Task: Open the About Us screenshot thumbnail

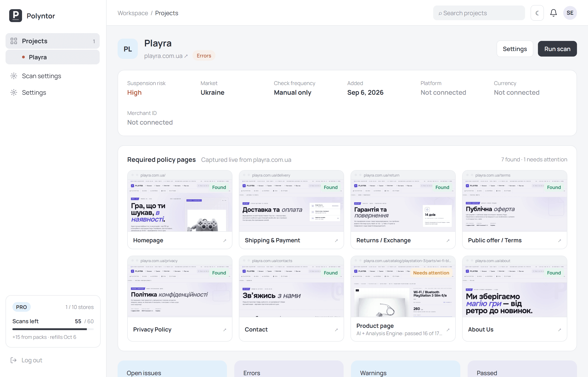Action: click(x=515, y=291)
